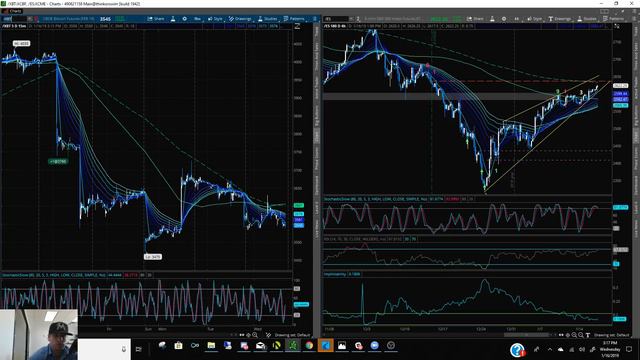Click flask icon on right /ES chart toolbar
The width and height of the screenshot is (640, 360).
pos(492,19)
